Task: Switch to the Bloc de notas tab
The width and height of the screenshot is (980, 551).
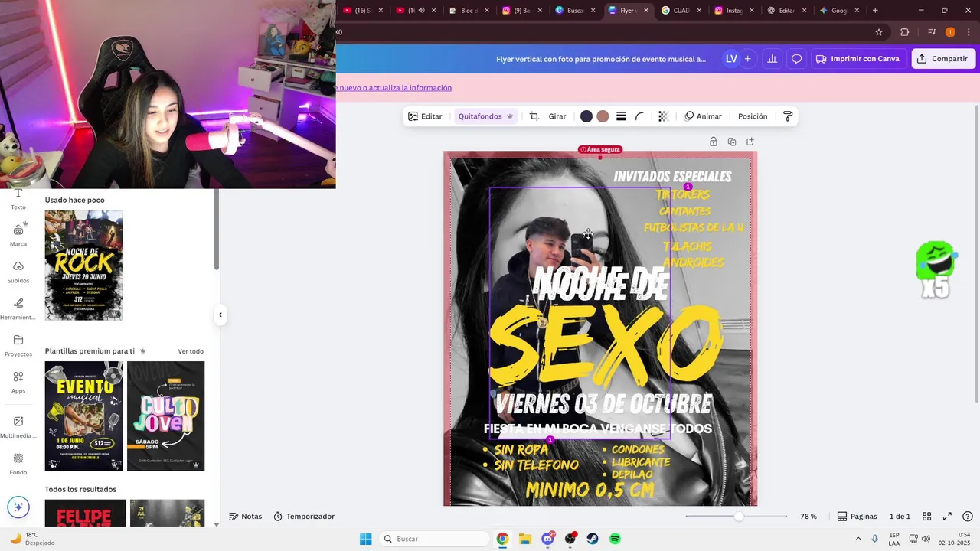Action: (468, 11)
